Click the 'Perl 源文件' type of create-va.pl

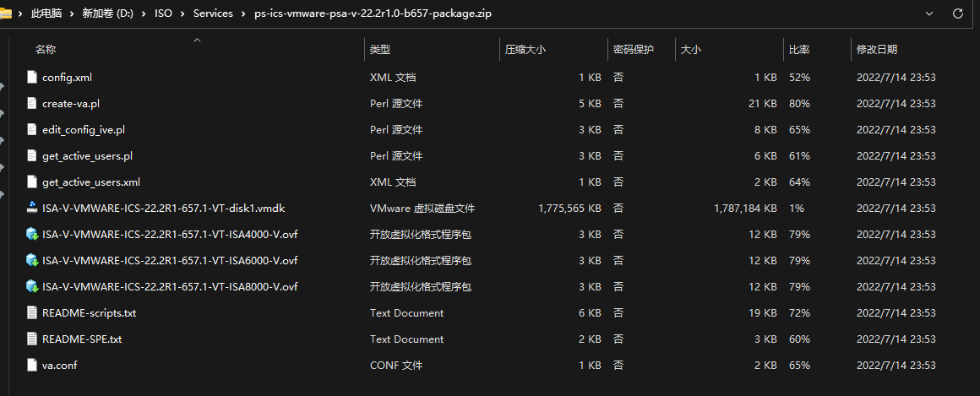[x=396, y=104]
